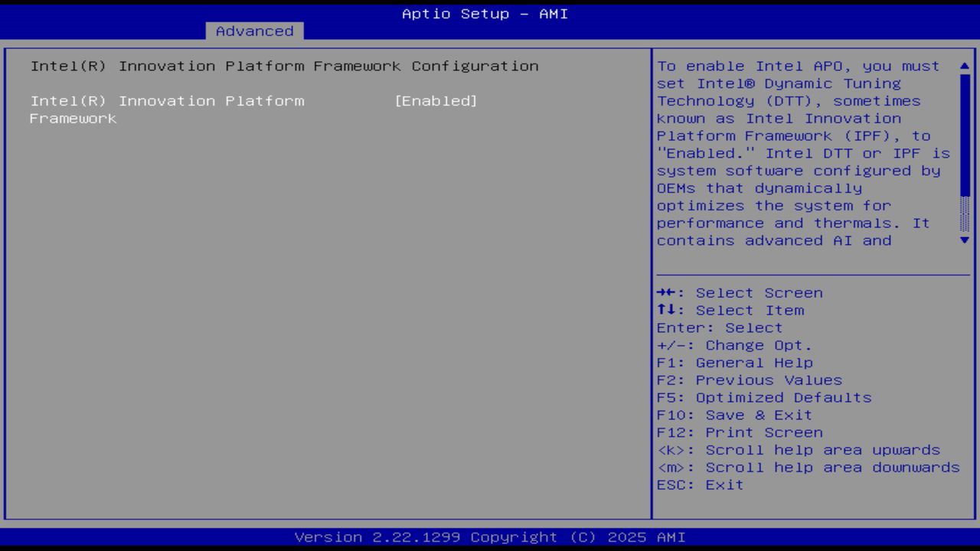Viewport: 980px width, 551px height.
Task: Click the F5 Optimized Defaults entry
Action: pyautogui.click(x=763, y=397)
